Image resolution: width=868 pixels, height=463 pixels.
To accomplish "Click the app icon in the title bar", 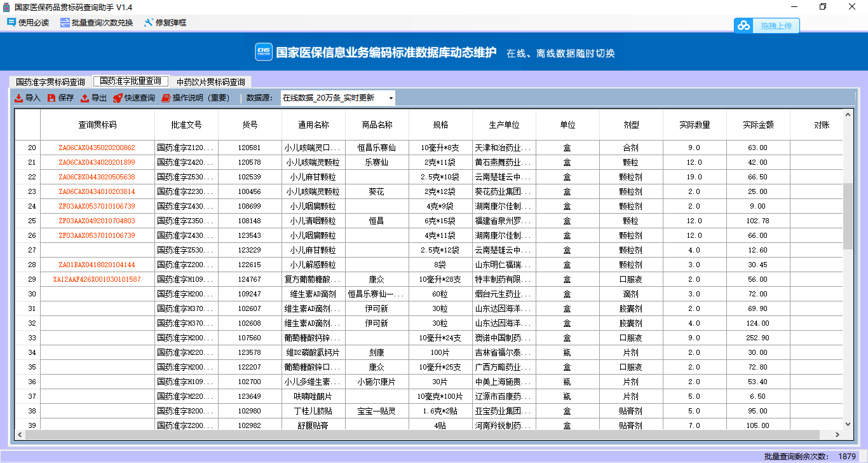I will [6, 7].
